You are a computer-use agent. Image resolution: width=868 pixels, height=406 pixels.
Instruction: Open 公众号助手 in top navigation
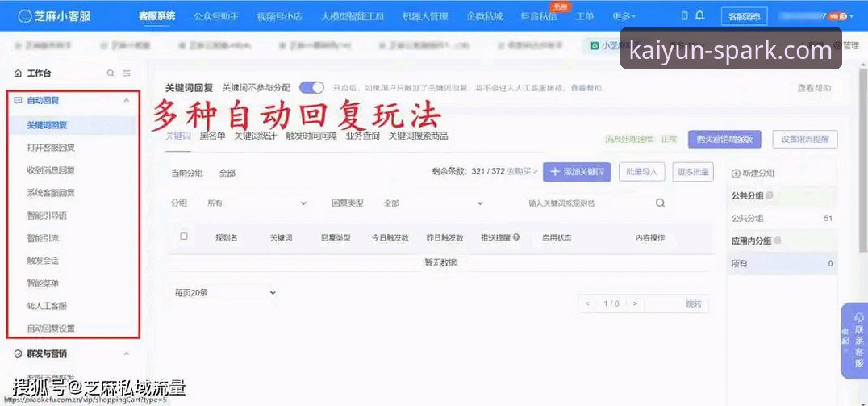[216, 16]
